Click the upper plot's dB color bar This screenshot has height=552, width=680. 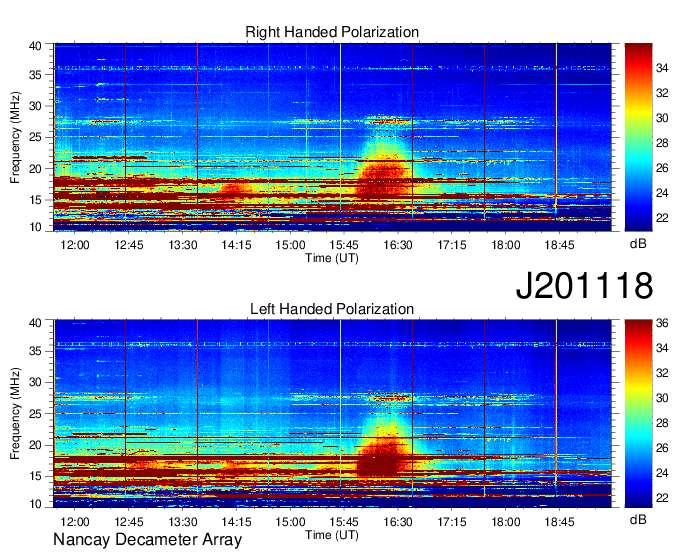pyautogui.click(x=638, y=137)
